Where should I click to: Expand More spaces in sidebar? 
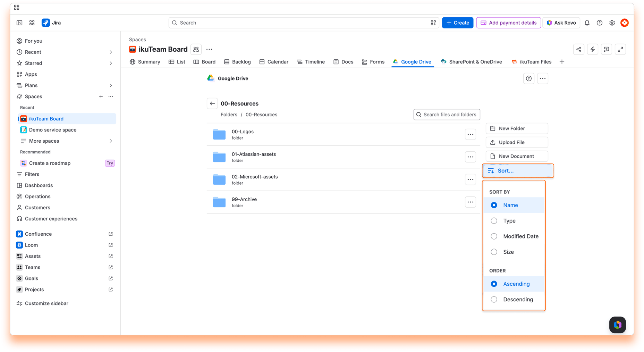[x=111, y=141]
